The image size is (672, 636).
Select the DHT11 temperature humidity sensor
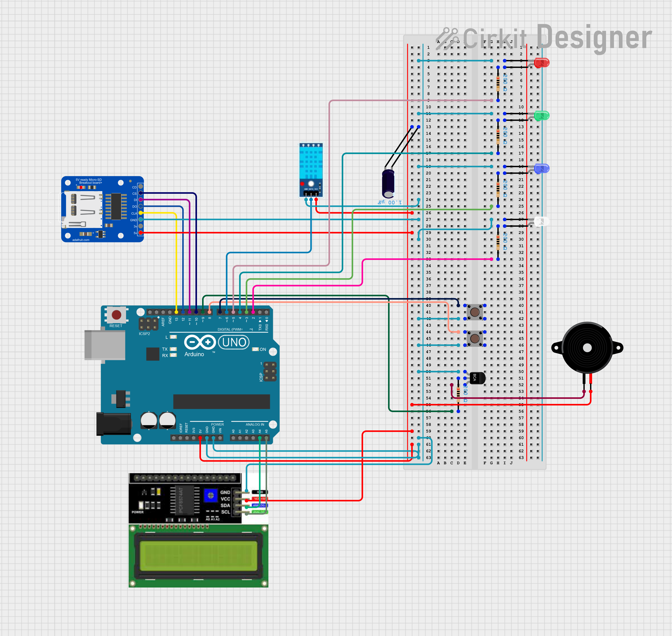click(x=311, y=170)
